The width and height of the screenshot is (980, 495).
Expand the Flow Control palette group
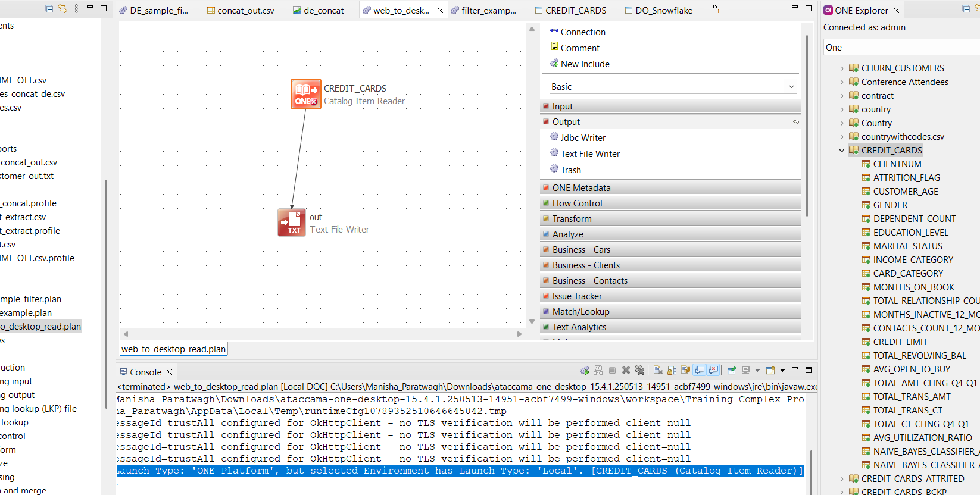tap(670, 203)
